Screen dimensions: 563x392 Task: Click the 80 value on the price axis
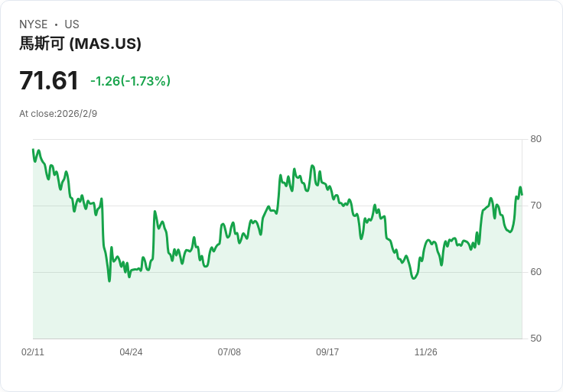coord(536,139)
